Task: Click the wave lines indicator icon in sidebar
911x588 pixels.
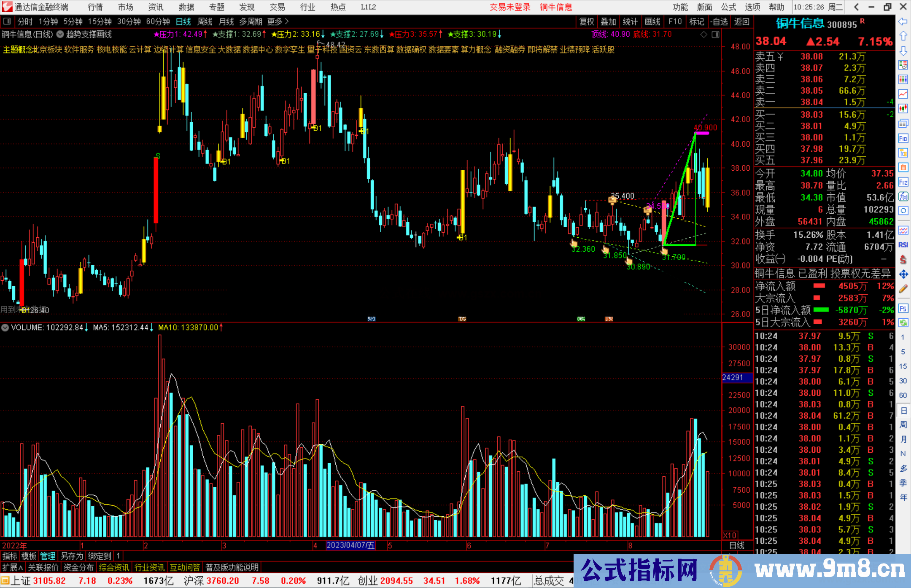Action: coord(903,230)
